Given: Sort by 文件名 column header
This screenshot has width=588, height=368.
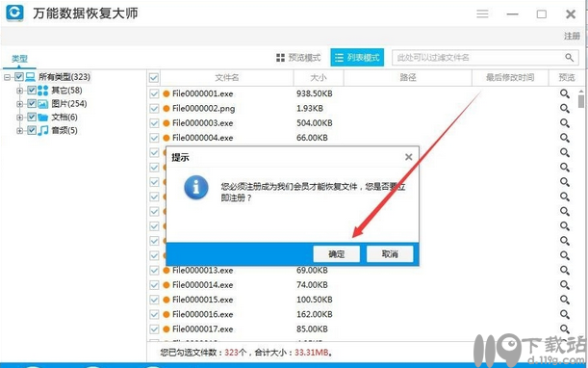Looking at the screenshot, I should click(x=226, y=78).
